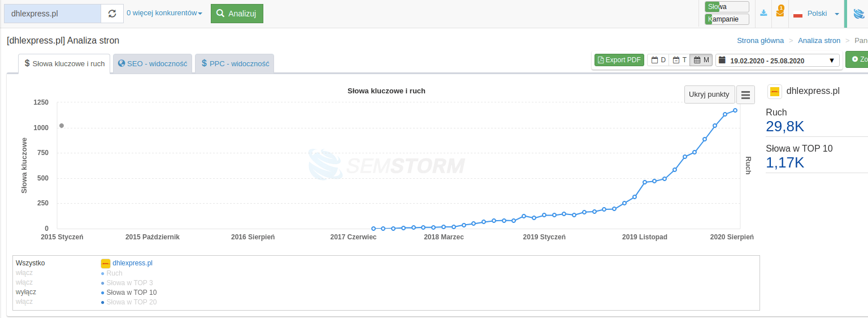Click the dhlexpress.pl link in the legend
Viewport: 868px width, 318px height.
click(x=132, y=263)
